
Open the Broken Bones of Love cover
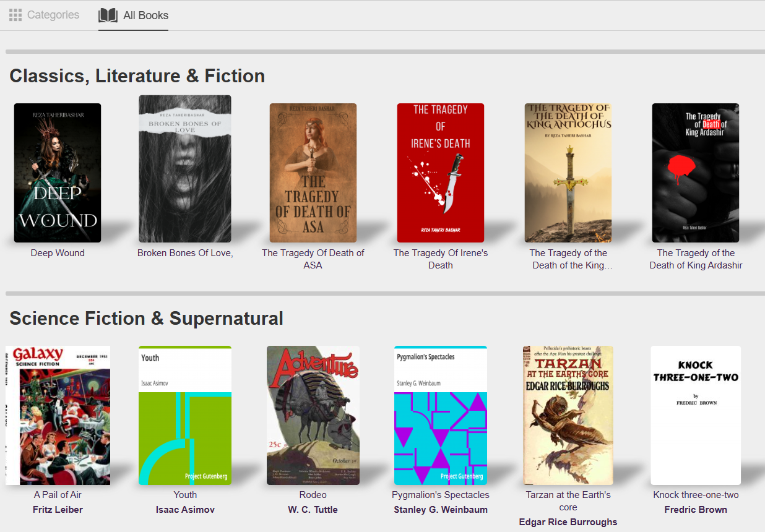pos(185,169)
